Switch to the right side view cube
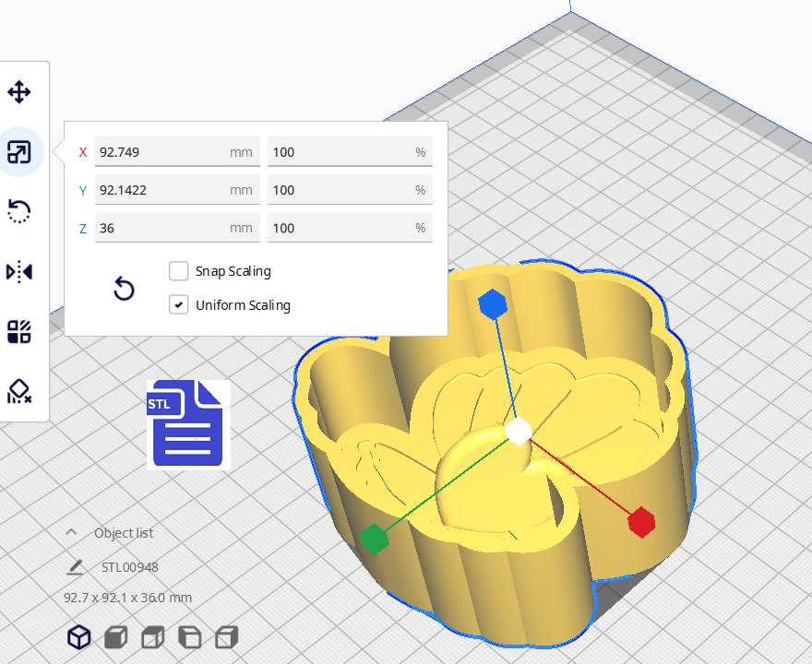Viewport: 812px width, 664px height. 226,637
